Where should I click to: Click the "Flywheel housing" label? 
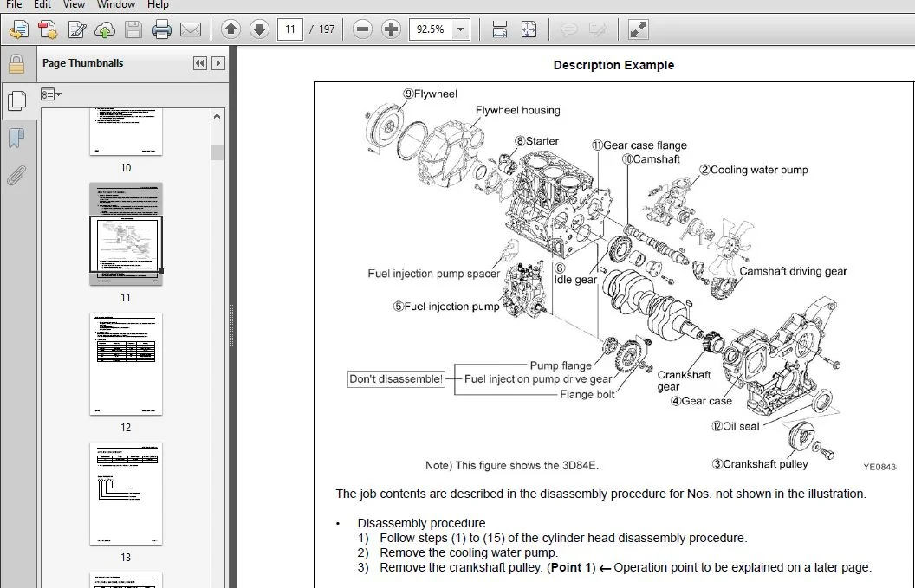click(x=517, y=110)
